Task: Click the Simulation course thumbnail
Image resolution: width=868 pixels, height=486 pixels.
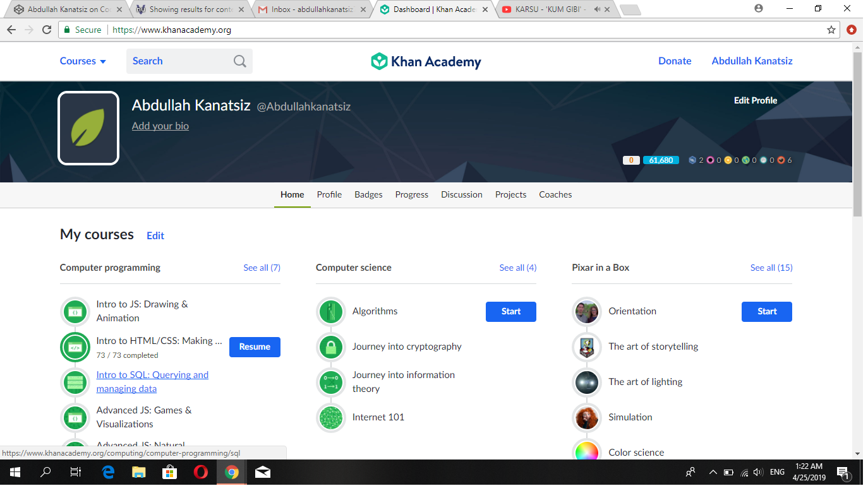Action: 587,417
